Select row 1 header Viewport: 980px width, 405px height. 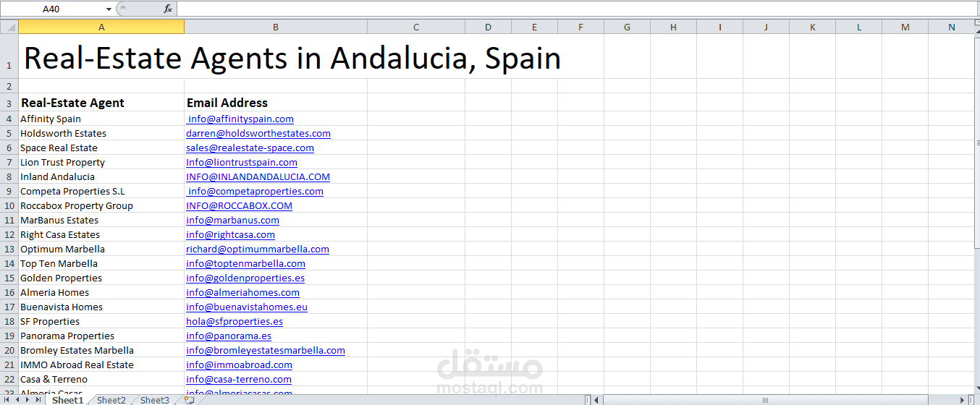pyautogui.click(x=9, y=56)
